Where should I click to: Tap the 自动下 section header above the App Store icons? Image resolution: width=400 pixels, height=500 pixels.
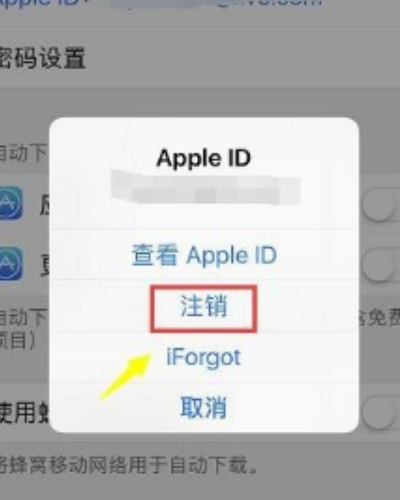(23, 153)
